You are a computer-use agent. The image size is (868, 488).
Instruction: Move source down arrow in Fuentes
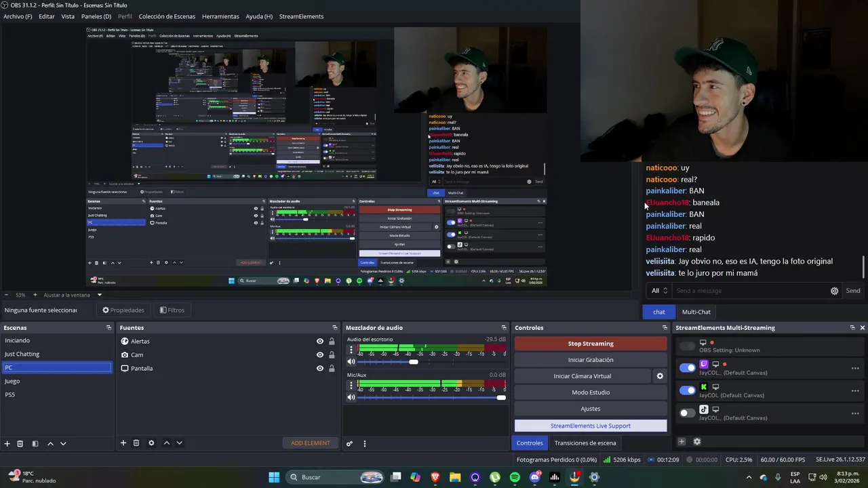pyautogui.click(x=179, y=443)
